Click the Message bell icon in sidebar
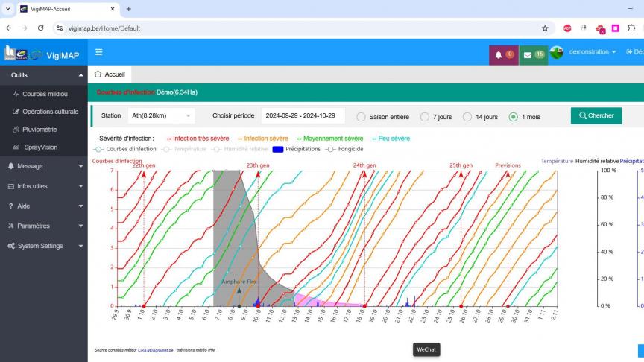This screenshot has height=362, width=644. click(x=11, y=166)
